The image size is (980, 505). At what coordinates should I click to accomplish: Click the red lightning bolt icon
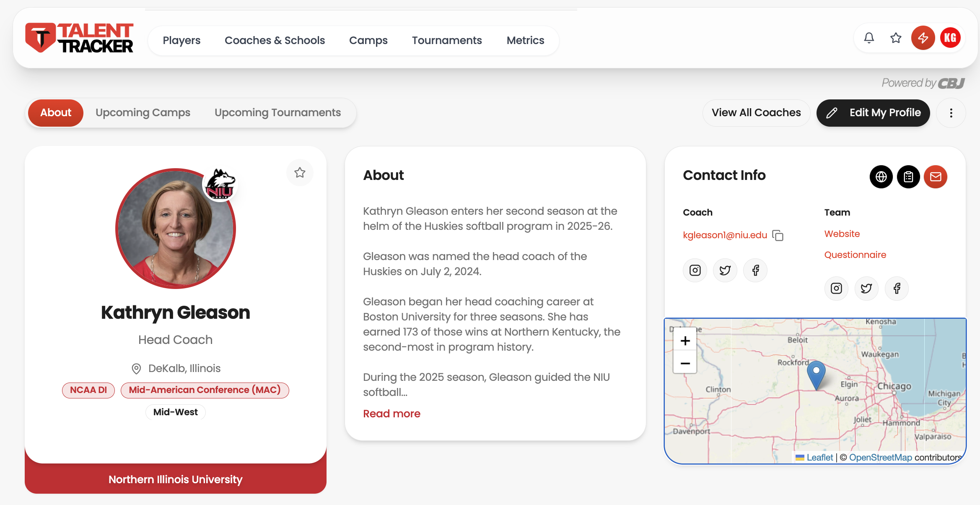923,38
